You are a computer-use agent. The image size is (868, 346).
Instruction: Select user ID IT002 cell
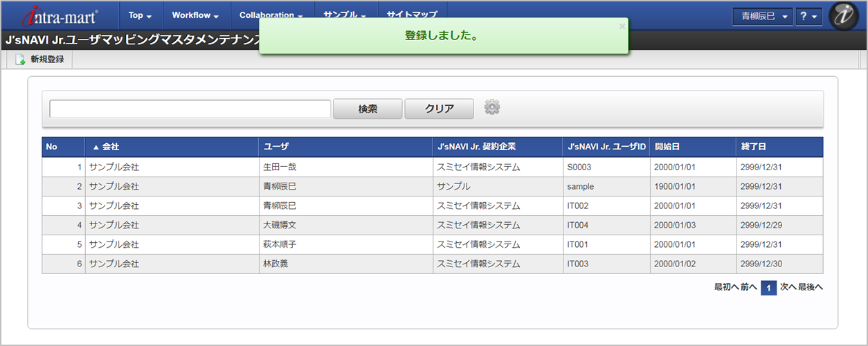pyautogui.click(x=606, y=206)
